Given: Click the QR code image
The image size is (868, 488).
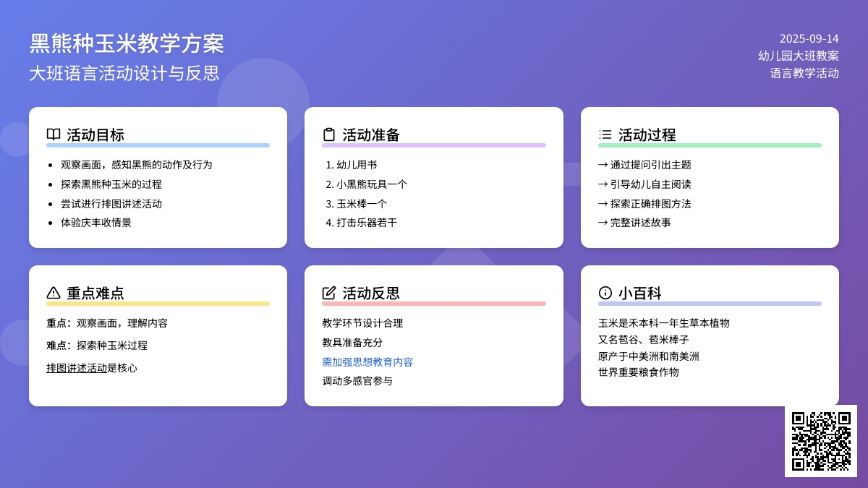Looking at the screenshot, I should [x=820, y=440].
